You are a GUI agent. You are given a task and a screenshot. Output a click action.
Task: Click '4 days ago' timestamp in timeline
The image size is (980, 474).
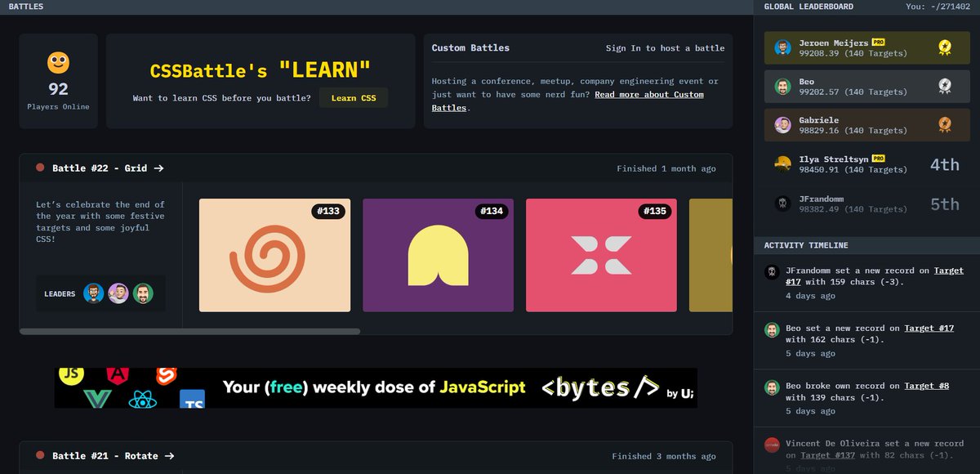point(810,296)
